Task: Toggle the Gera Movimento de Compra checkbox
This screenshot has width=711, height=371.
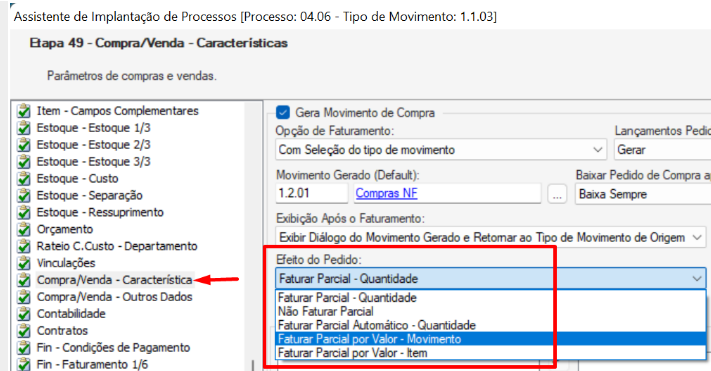Action: (283, 112)
